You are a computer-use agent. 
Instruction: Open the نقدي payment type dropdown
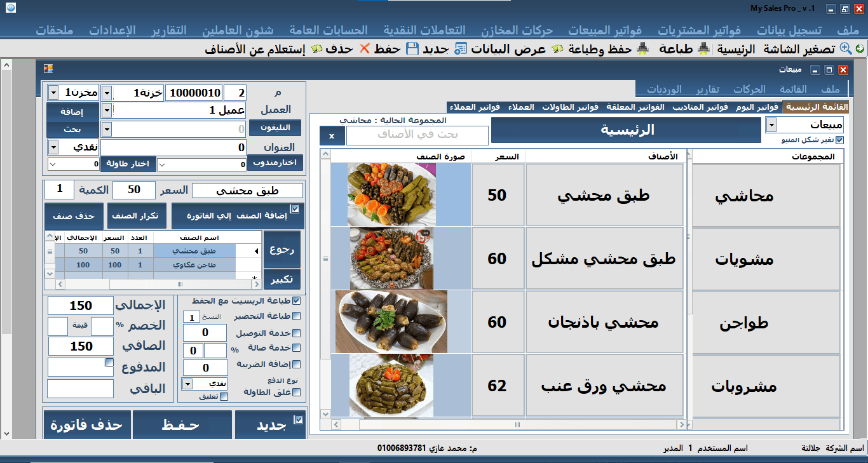click(188, 384)
